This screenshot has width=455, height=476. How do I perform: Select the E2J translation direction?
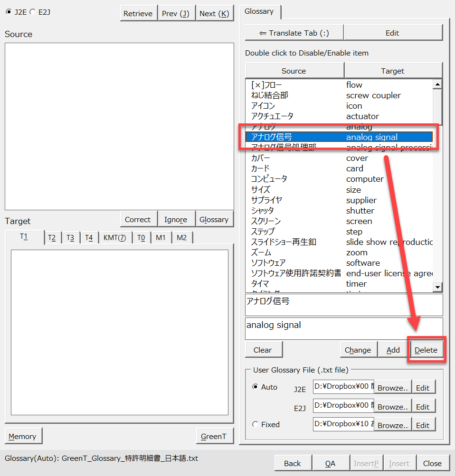coord(32,12)
